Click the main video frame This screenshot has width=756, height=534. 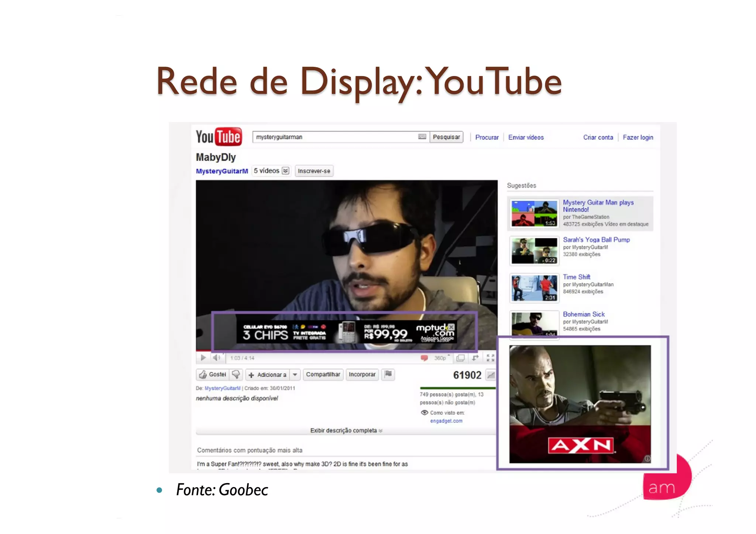click(347, 265)
